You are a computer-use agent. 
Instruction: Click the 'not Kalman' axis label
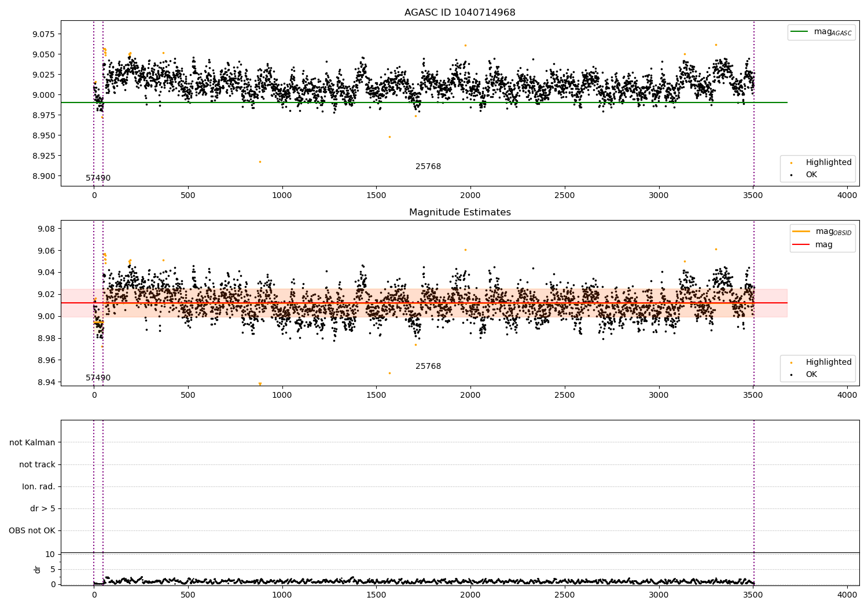coord(32,442)
